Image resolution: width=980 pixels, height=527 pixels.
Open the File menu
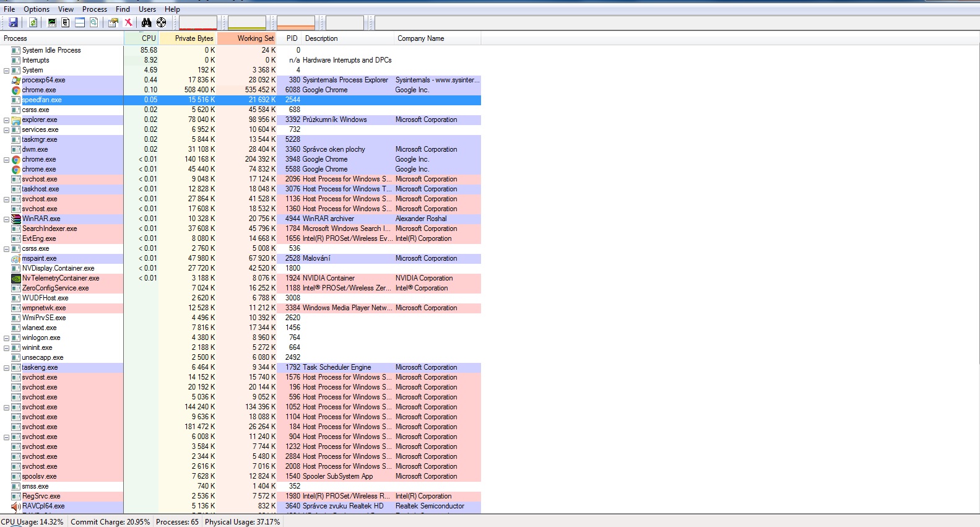pos(9,9)
